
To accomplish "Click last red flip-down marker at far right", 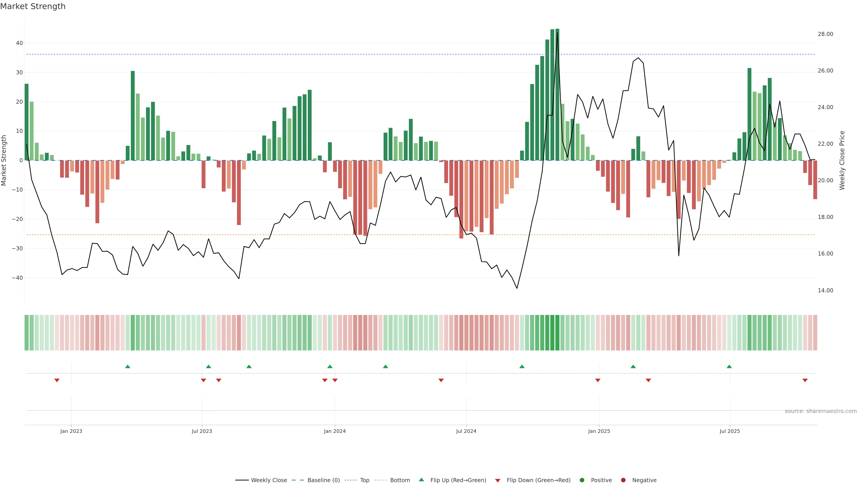I will [805, 380].
